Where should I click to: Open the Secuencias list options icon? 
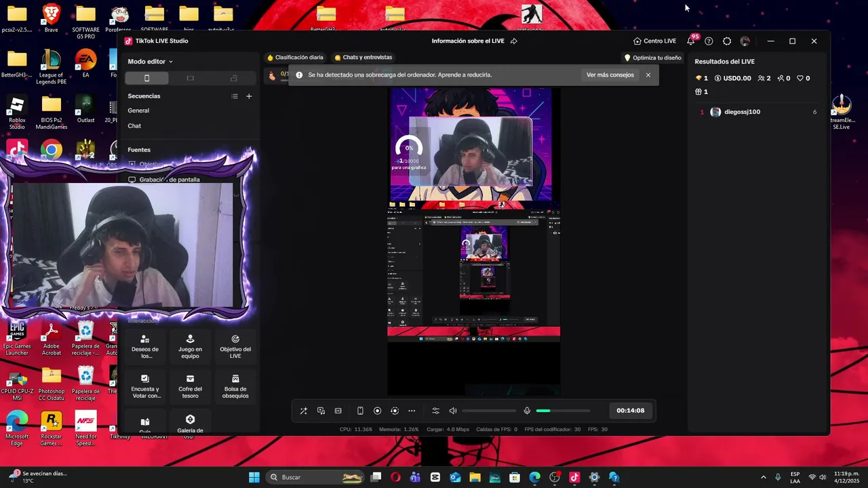(x=235, y=96)
